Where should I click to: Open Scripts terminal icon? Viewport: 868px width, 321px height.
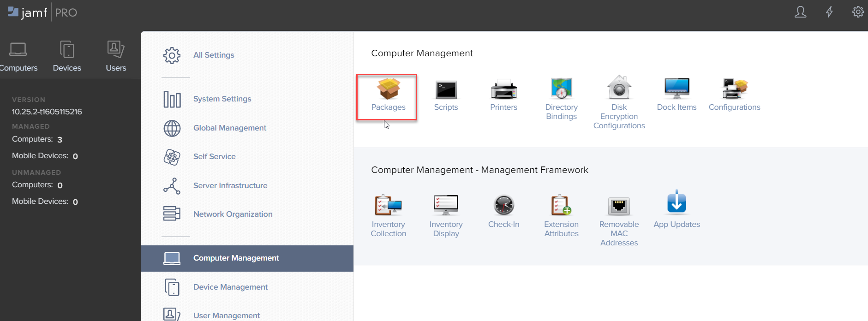pos(446,89)
